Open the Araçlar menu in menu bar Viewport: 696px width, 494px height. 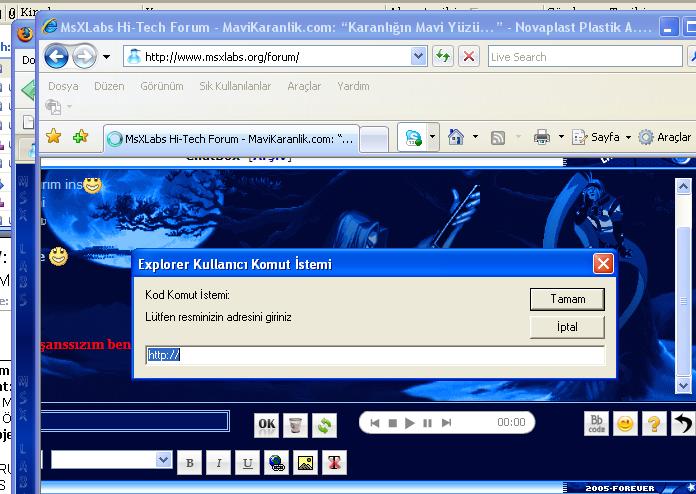point(304,87)
